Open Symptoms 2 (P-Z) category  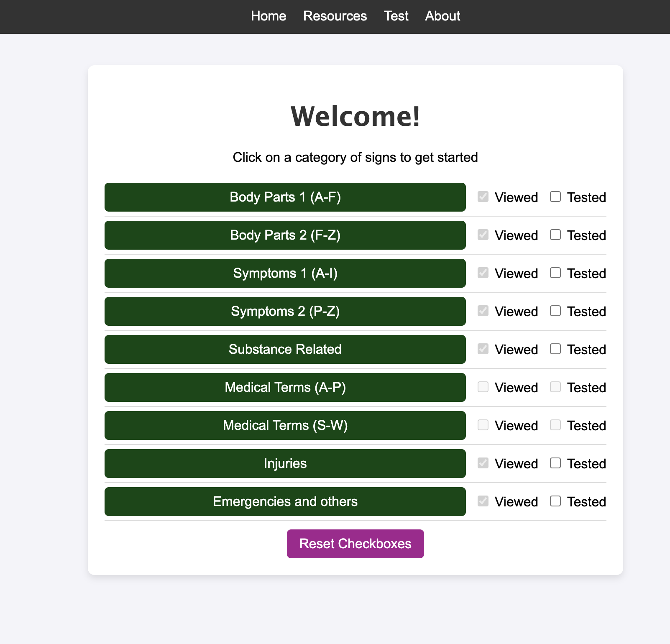285,311
